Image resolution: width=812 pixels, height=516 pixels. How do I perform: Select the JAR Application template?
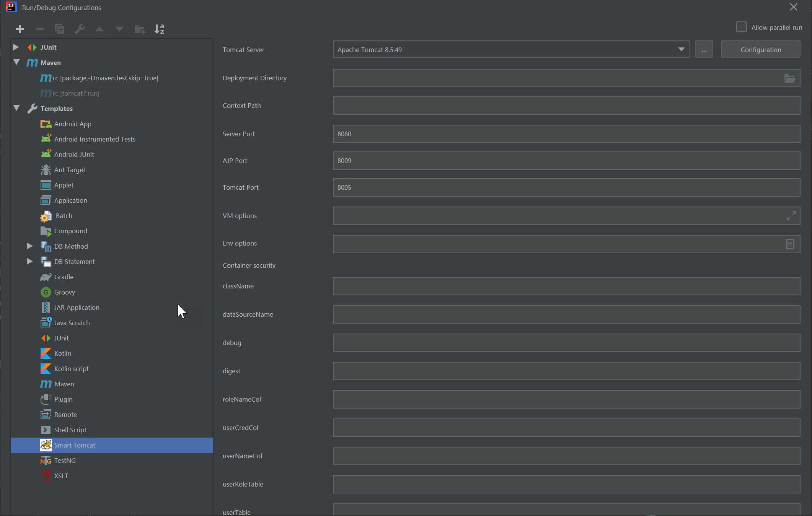click(x=77, y=308)
